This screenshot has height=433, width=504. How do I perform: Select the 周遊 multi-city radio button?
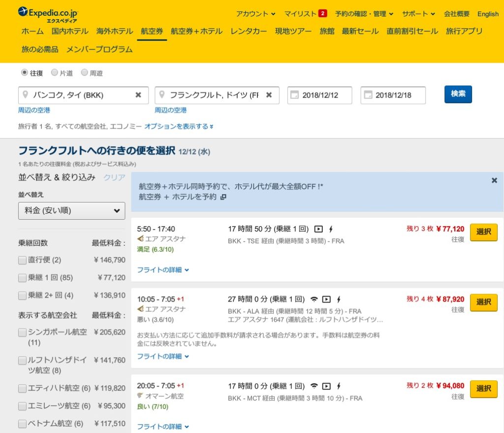coord(85,72)
